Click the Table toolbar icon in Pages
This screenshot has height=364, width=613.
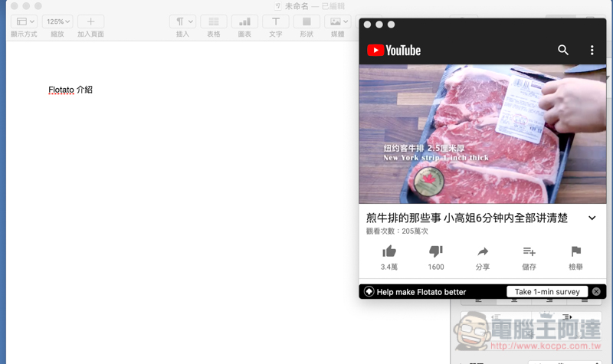click(x=214, y=21)
